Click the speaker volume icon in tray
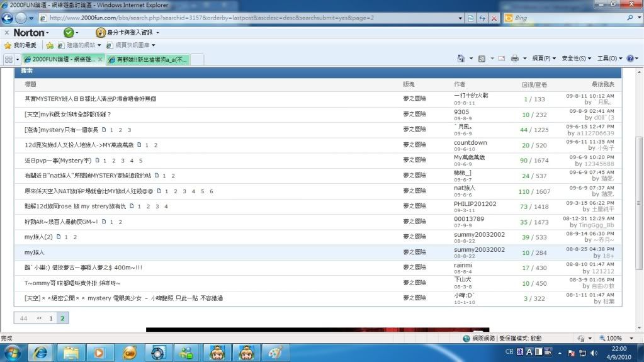The height and width of the screenshot is (362, 644). [594, 351]
